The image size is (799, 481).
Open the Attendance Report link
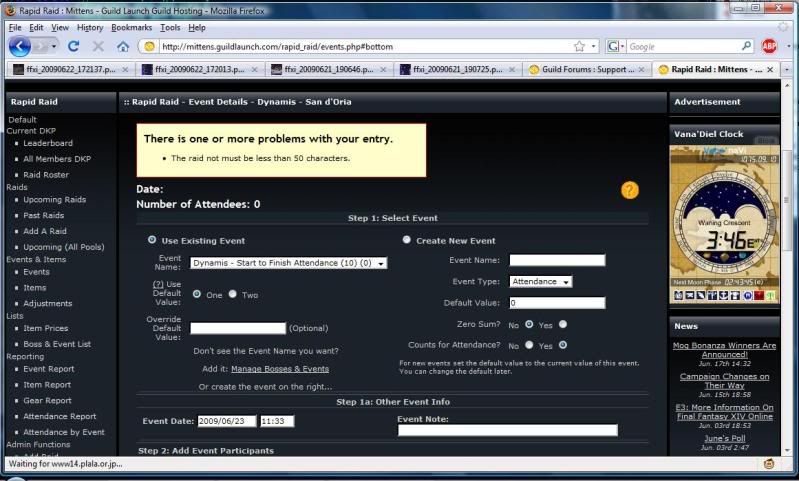60,416
